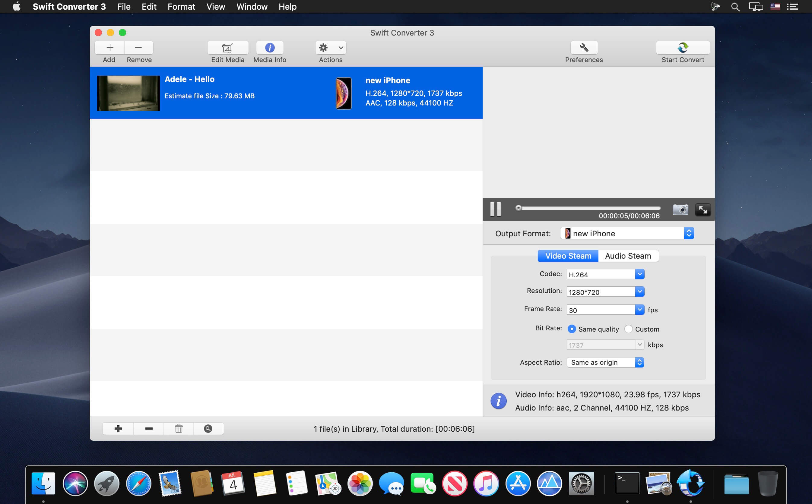Open the Apple menu
812x504 pixels.
[17, 7]
